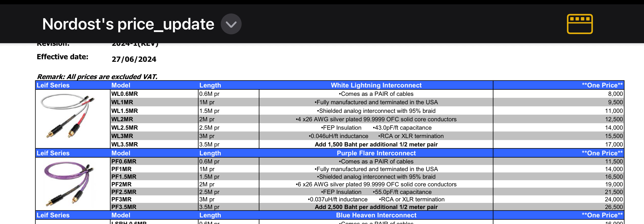Click the 6 x26 AWG conductor description

click(376, 184)
